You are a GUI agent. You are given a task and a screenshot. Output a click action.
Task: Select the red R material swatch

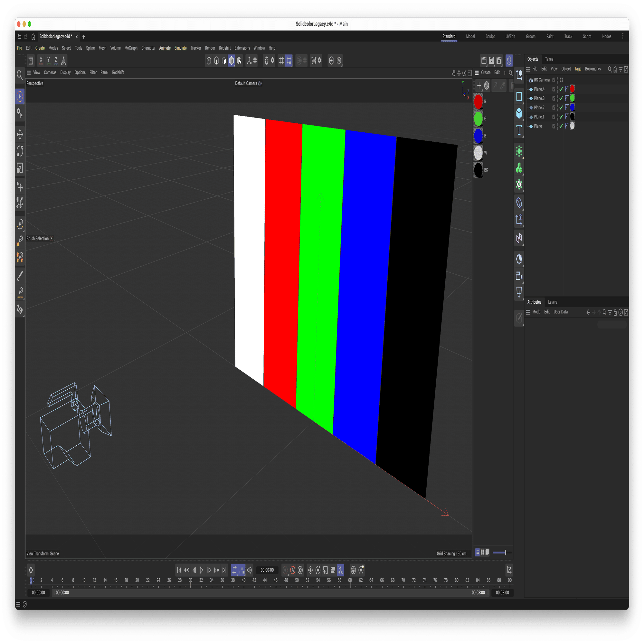pyautogui.click(x=479, y=102)
